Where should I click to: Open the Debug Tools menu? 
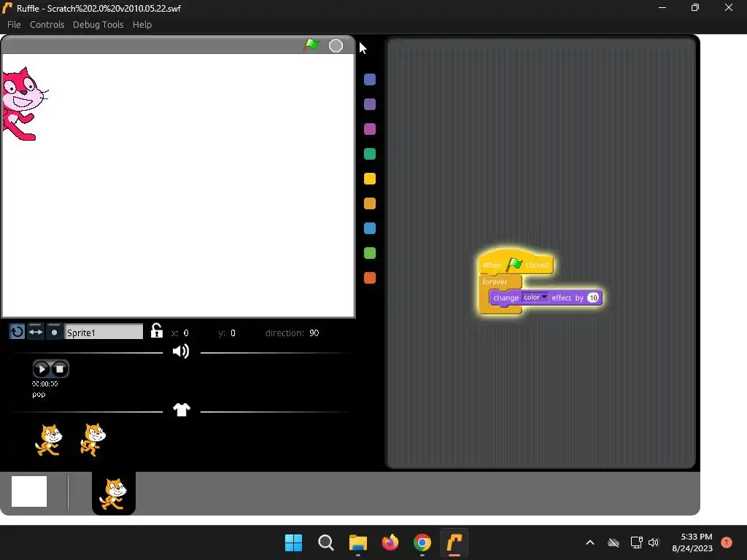[x=98, y=24]
